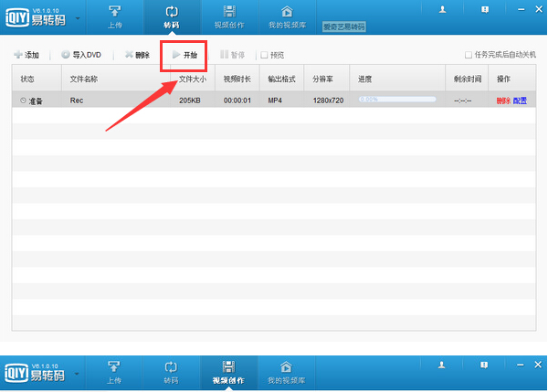Click the feedback icon in bottom window

click(x=484, y=366)
